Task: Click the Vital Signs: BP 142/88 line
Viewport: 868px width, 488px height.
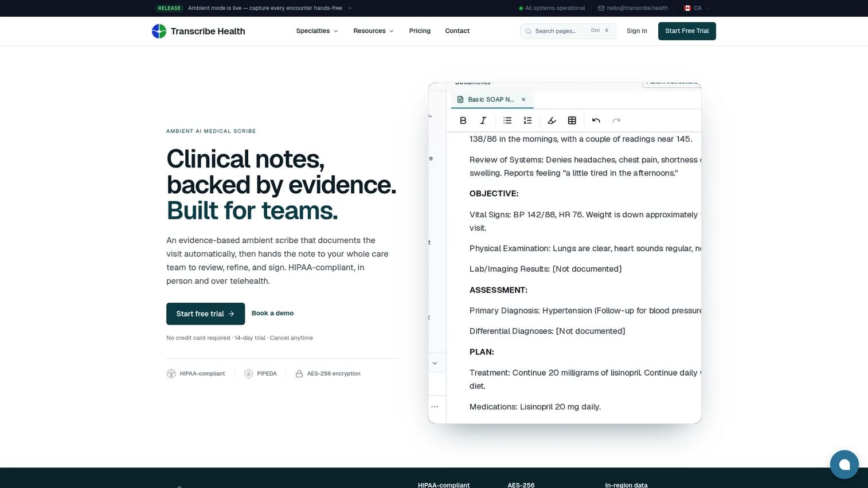Action: [585, 221]
